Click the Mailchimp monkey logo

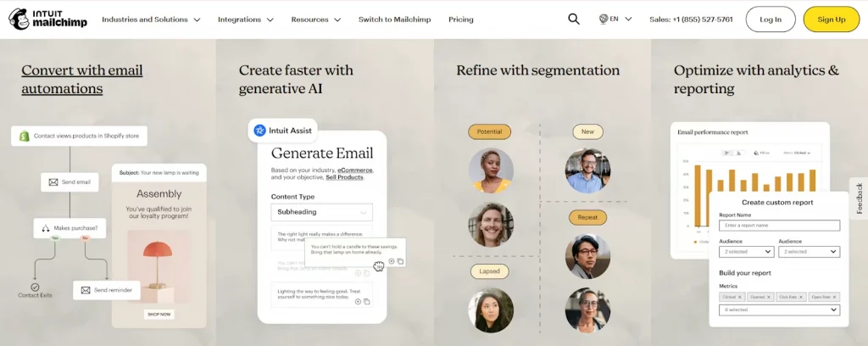19,20
